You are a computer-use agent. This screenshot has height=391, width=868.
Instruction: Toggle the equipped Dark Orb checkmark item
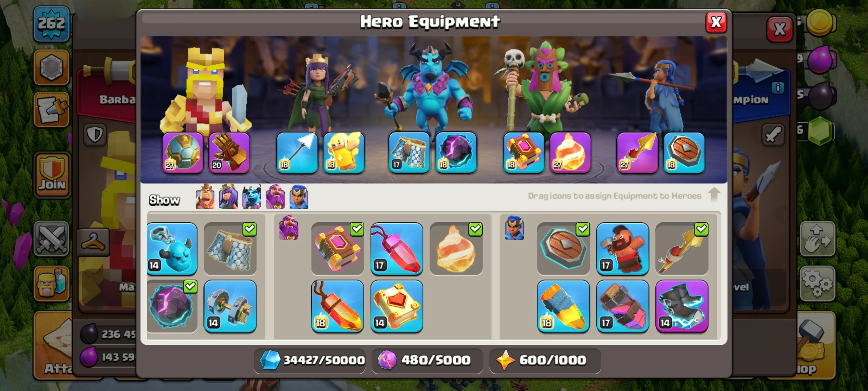(172, 306)
